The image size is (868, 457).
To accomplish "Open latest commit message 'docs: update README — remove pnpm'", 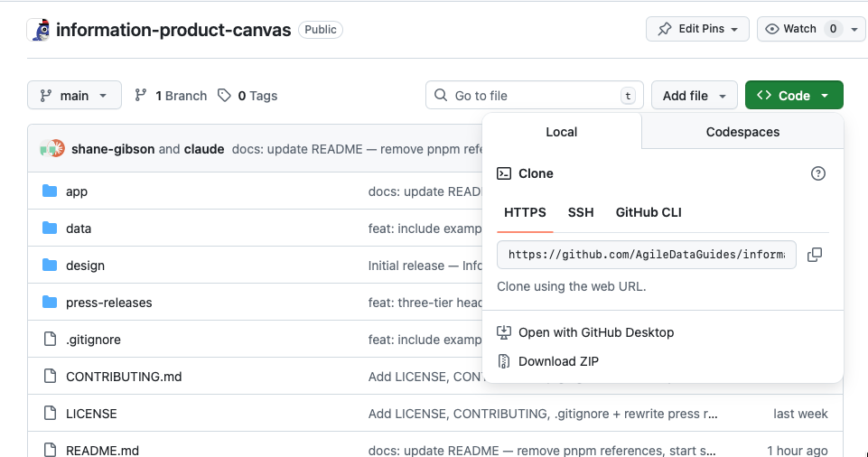I will [357, 149].
